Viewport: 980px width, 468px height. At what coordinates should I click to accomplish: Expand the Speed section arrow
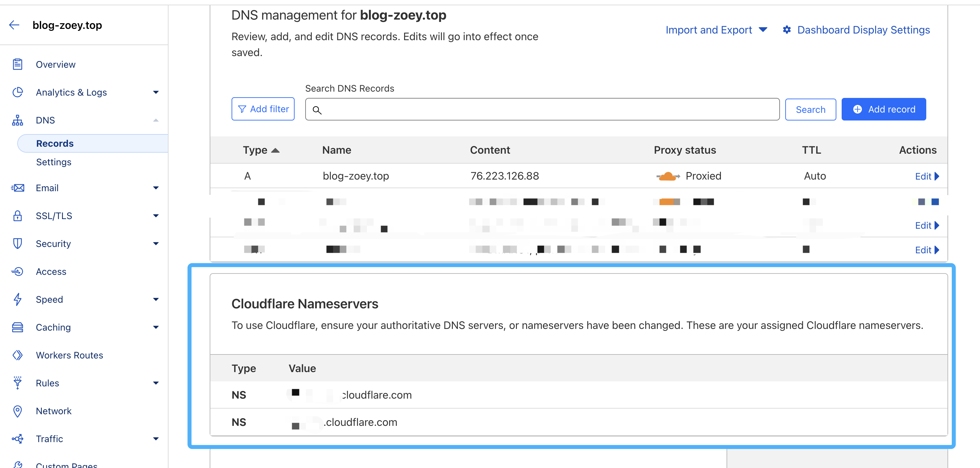click(x=156, y=299)
